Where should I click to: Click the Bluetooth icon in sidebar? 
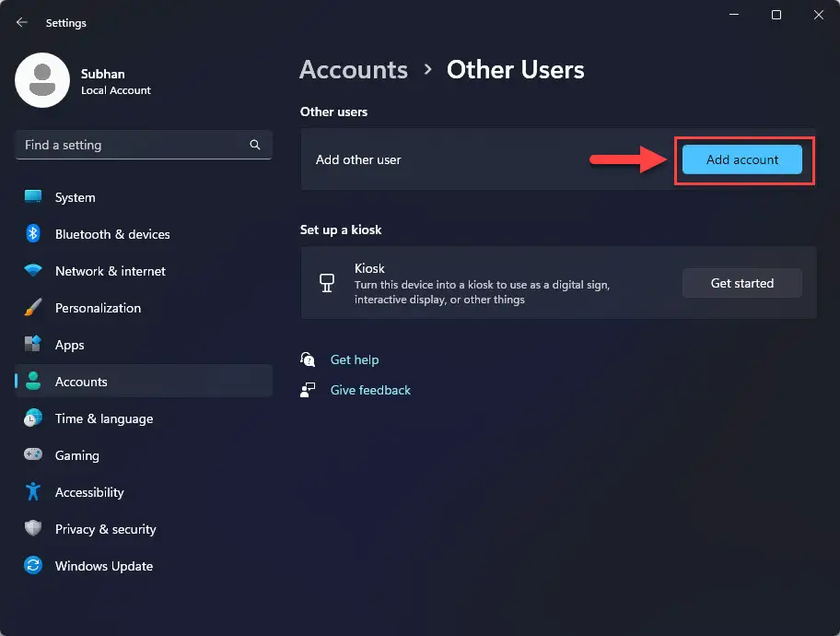click(x=33, y=234)
